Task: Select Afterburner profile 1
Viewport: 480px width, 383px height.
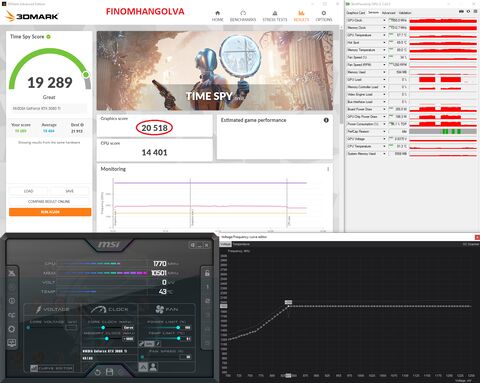Action: tap(207, 287)
